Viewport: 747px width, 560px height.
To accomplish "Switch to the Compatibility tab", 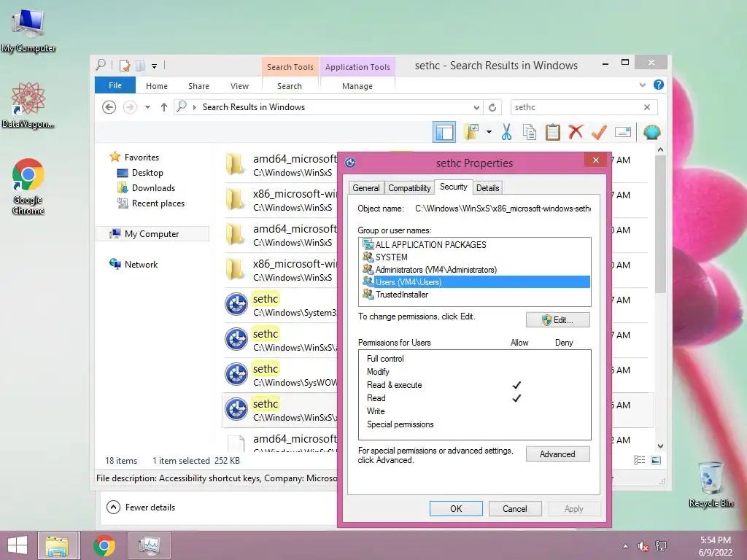I will point(409,187).
